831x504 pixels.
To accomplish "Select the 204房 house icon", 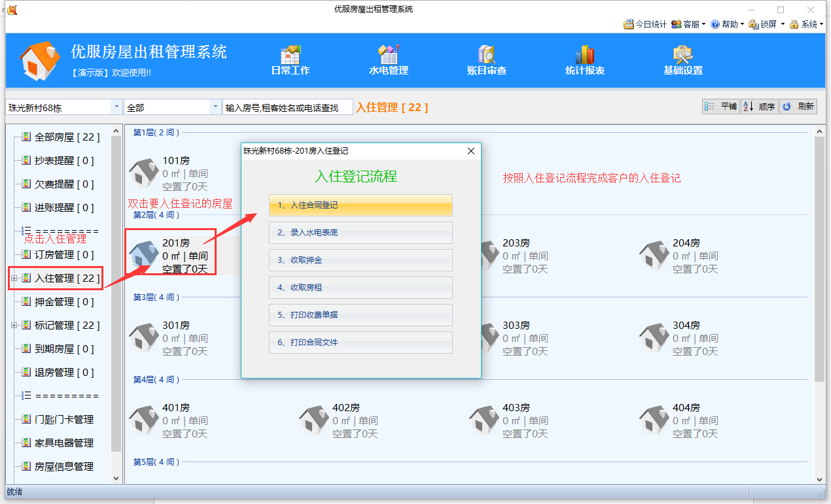I will tap(654, 256).
